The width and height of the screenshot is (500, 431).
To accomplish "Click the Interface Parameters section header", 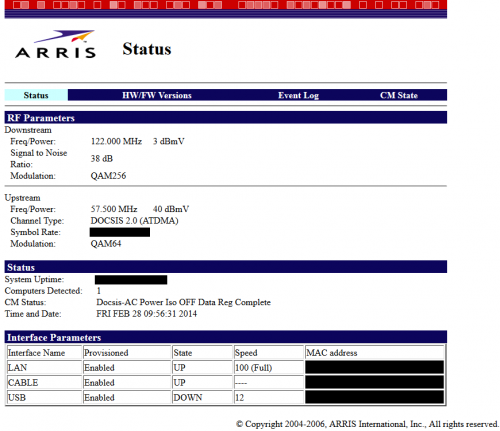I will 226,337.
